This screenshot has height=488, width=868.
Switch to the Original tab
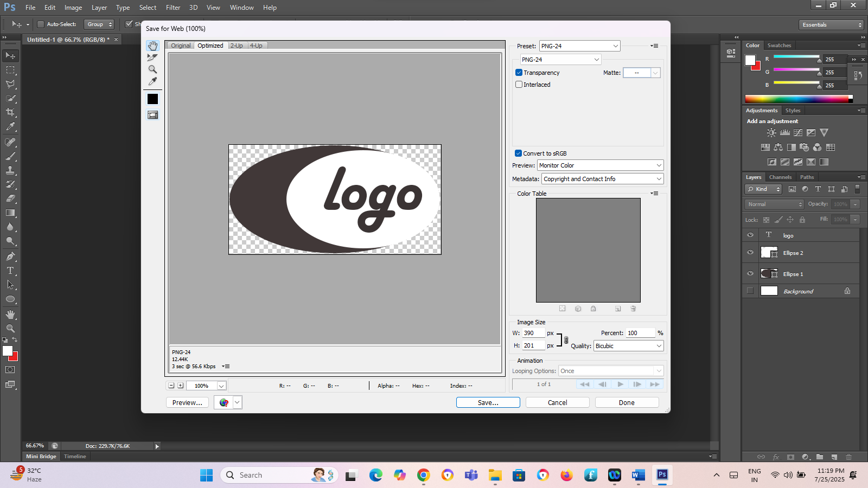tap(181, 46)
